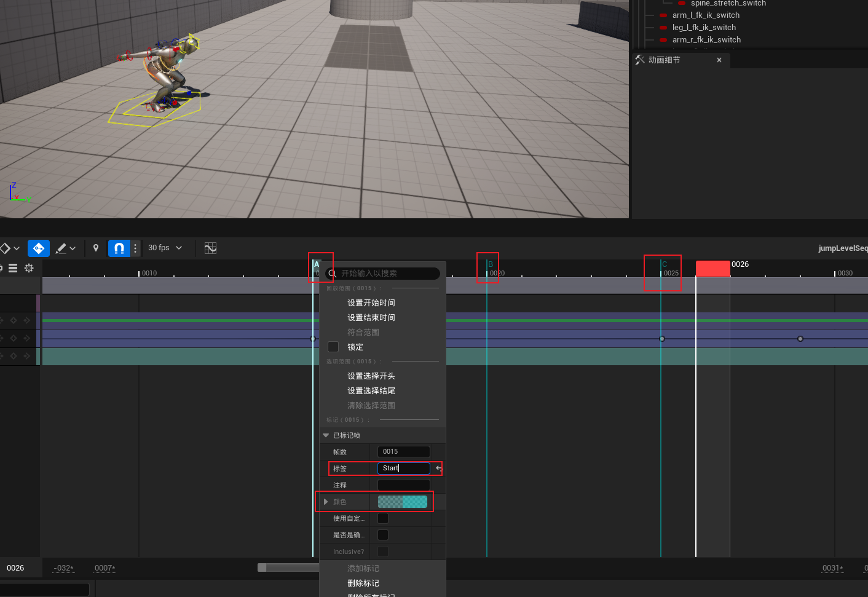Click the 标签 field containing Start
This screenshot has width=868, height=597.
pos(403,469)
